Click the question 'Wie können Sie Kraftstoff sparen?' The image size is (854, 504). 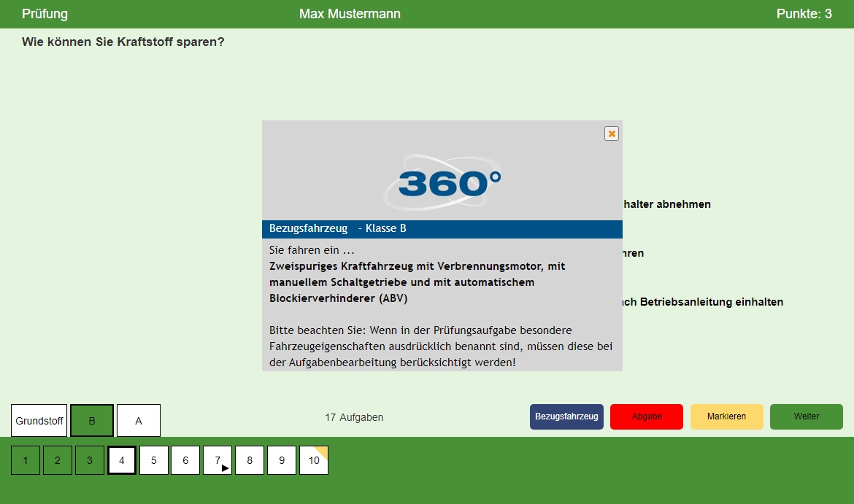(123, 42)
